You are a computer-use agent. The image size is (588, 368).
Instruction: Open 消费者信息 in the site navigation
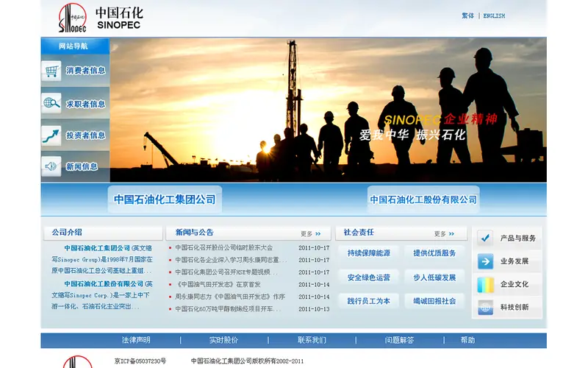click(86, 71)
